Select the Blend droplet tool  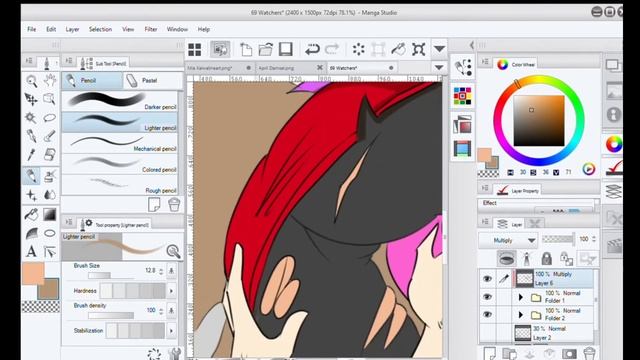click(50, 195)
